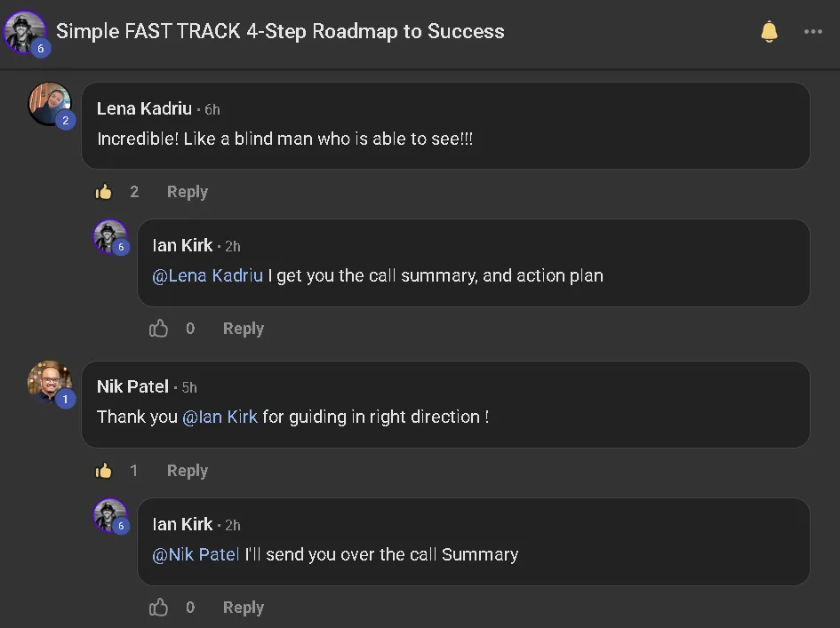Open the three-dot more options menu
This screenshot has height=628, width=840.
tap(812, 32)
